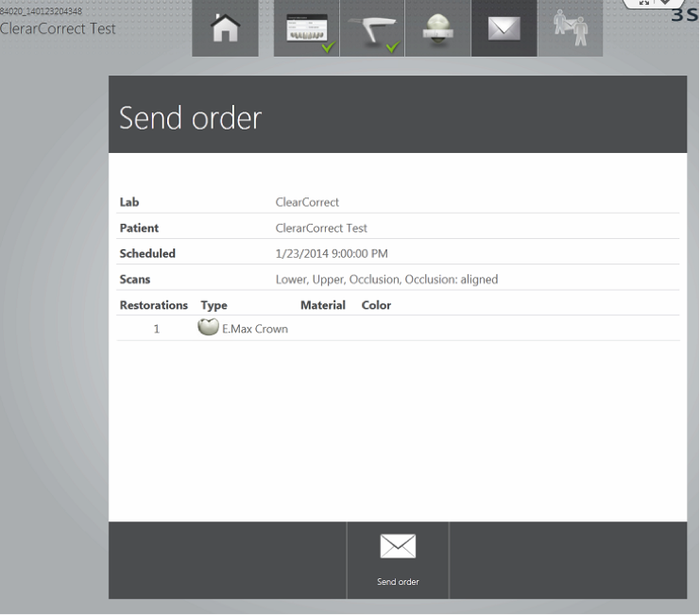
Task: Click the lab value ClearCorrect
Action: coord(307,202)
